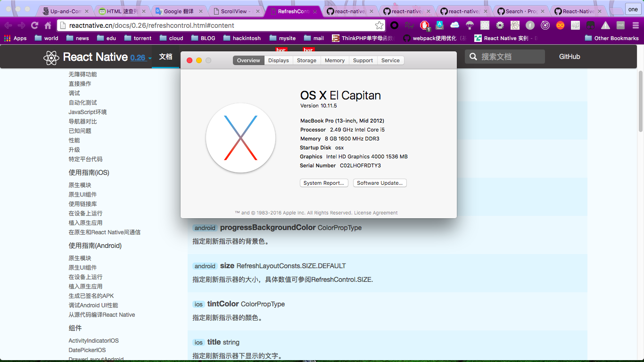
Task: Open the grey circular 'f' extension icon
Action: pos(530,25)
